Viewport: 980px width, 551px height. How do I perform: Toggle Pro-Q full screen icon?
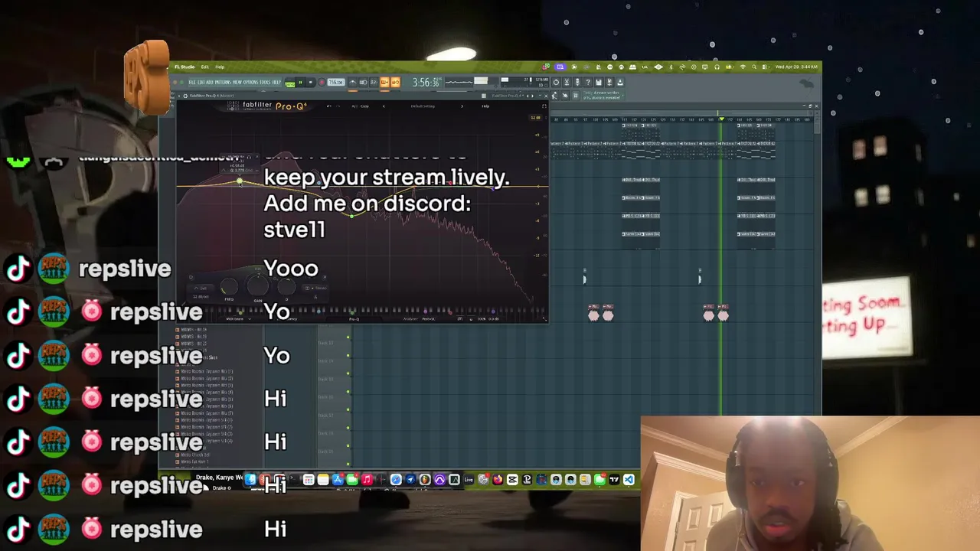point(544,106)
